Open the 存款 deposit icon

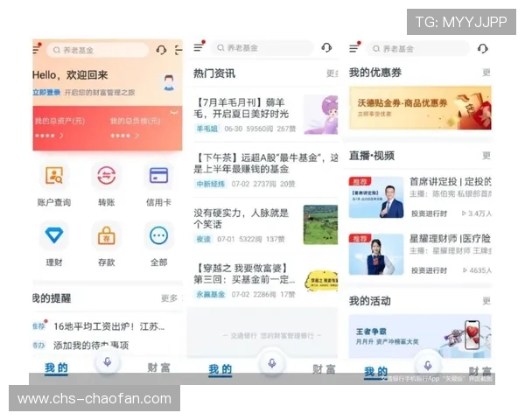pyautogui.click(x=107, y=235)
